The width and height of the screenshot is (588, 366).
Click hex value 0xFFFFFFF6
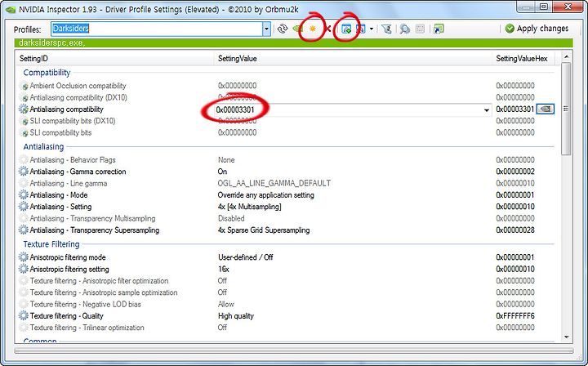(515, 315)
